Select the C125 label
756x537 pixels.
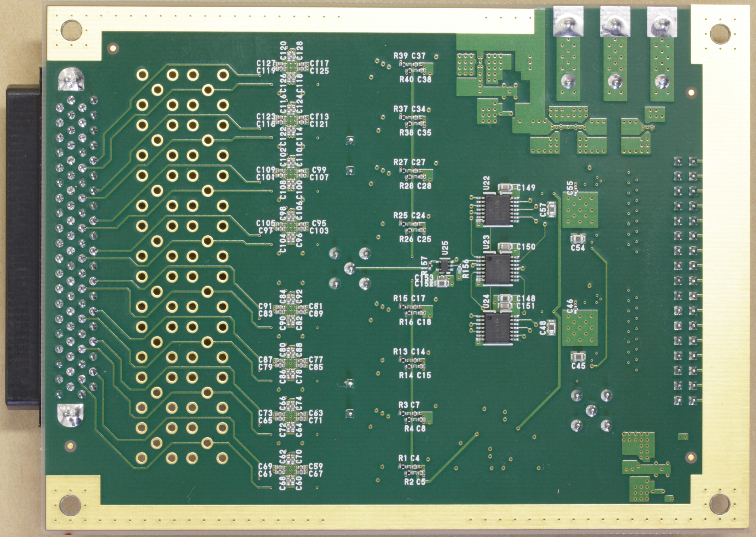(320, 71)
